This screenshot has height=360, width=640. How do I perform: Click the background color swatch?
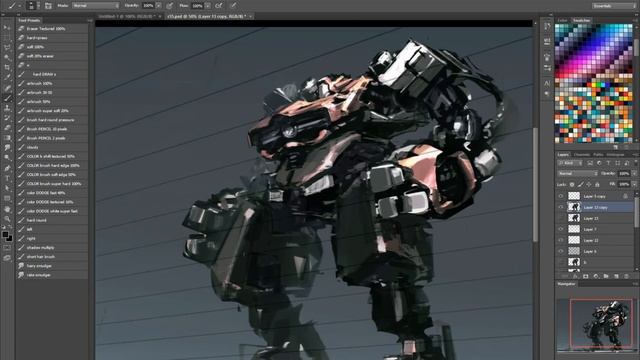9,238
